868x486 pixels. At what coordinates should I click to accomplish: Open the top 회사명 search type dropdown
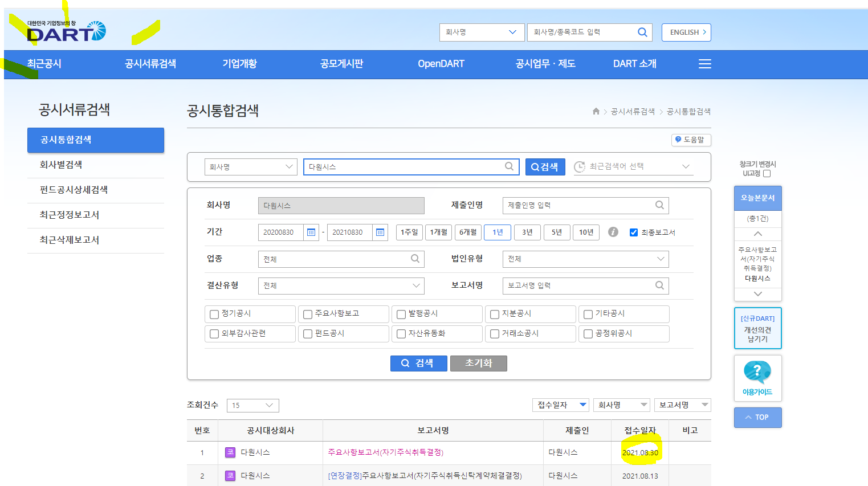coord(482,32)
